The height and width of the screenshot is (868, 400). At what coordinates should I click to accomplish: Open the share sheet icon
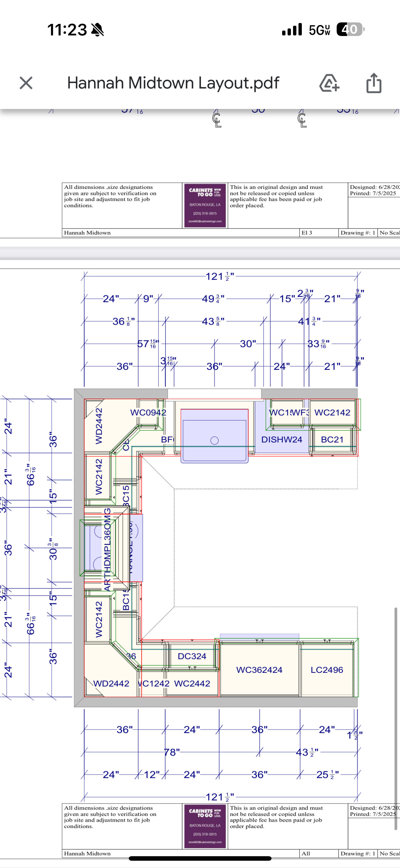coord(374,83)
